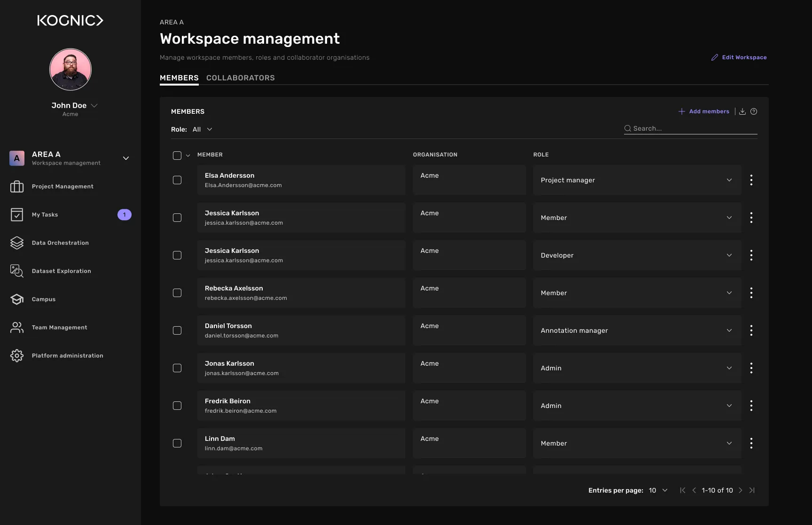Switch to the COLLABORATORS tab

[x=241, y=78]
